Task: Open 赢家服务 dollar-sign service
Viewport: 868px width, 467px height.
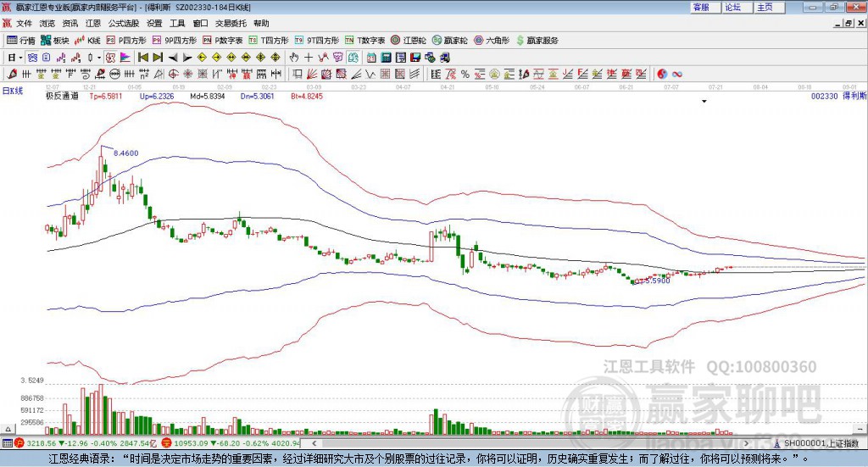Action: (537, 41)
